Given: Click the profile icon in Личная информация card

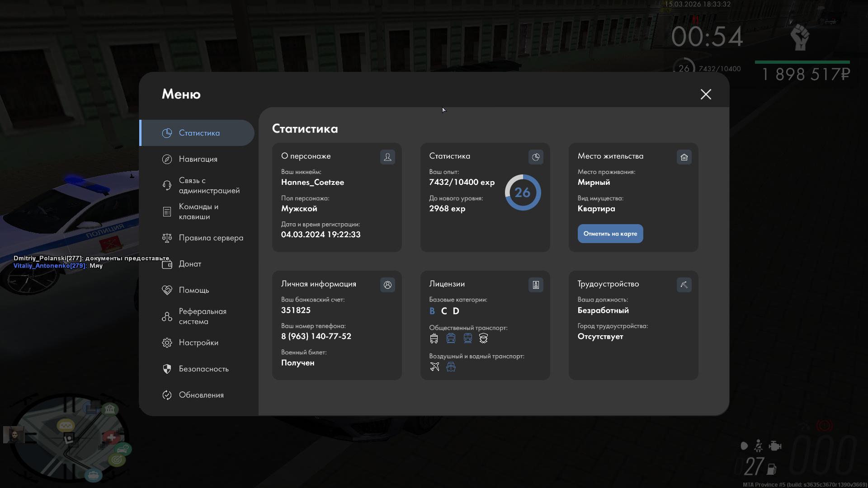Looking at the screenshot, I should point(387,285).
